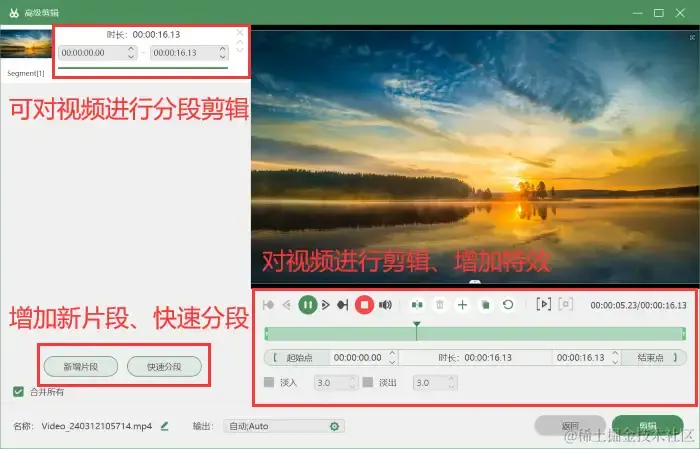
Task: Click the 时长 duration text below timeline
Action: (475, 358)
